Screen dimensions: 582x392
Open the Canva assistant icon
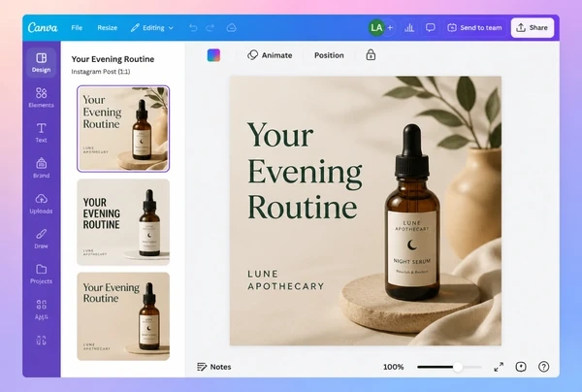coord(521,367)
